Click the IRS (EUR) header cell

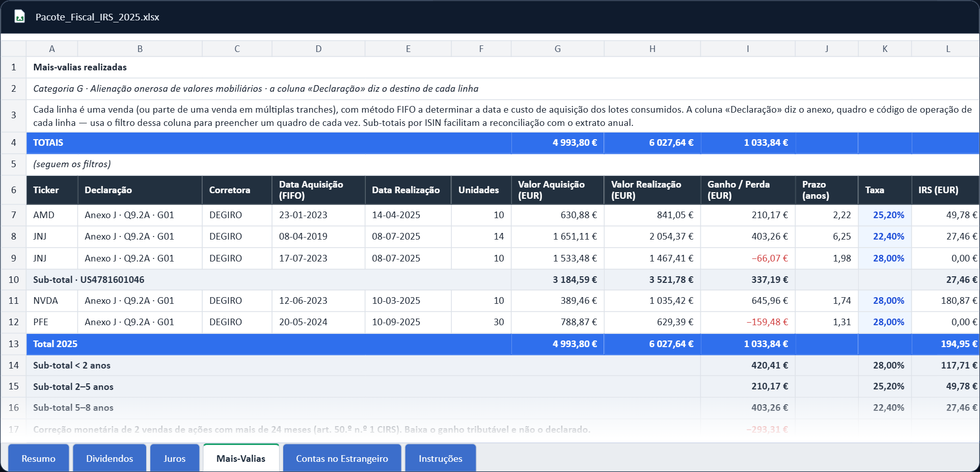pyautogui.click(x=945, y=190)
